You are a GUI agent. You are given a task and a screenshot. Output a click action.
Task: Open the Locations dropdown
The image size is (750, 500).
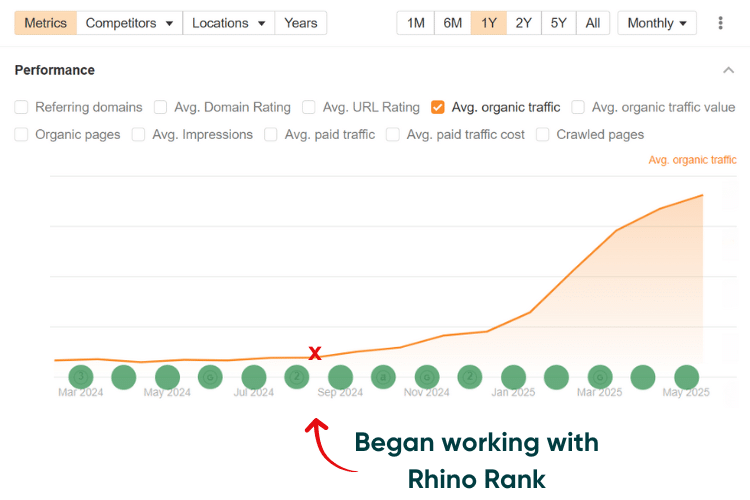click(x=229, y=23)
